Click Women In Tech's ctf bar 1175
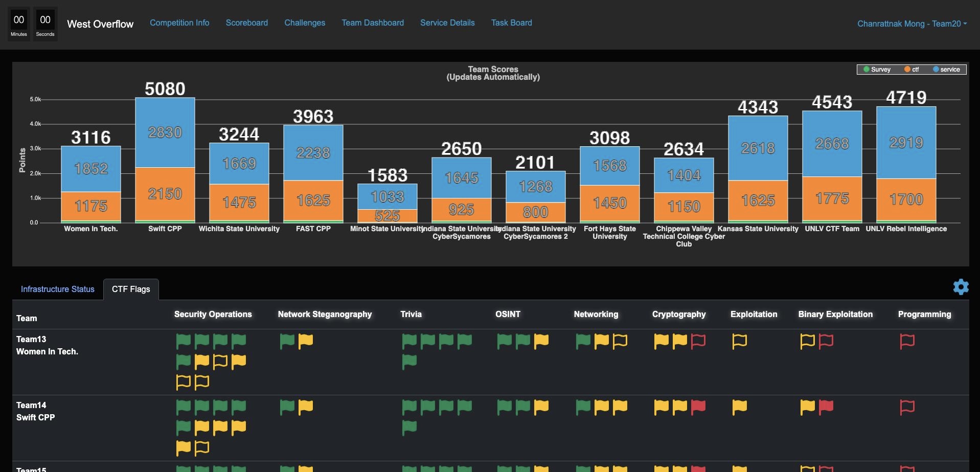 [91, 206]
